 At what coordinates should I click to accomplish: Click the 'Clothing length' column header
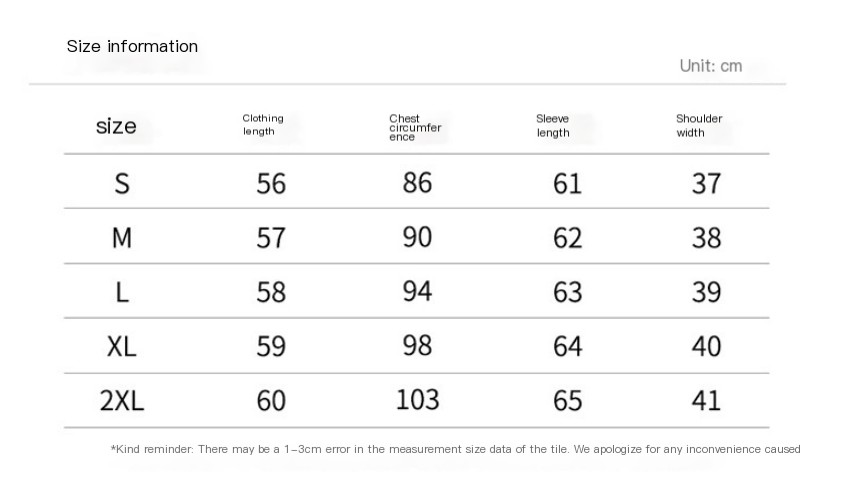tap(263, 125)
